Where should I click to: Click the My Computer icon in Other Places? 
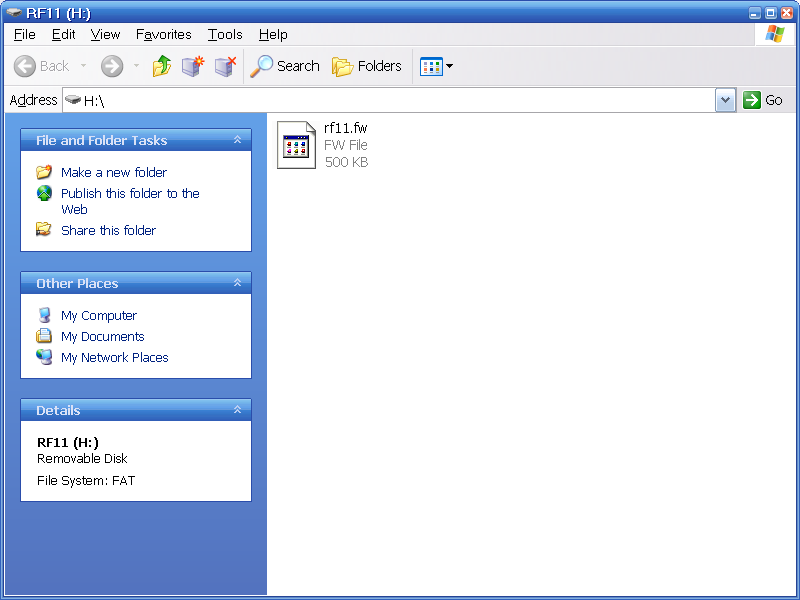[x=44, y=315]
